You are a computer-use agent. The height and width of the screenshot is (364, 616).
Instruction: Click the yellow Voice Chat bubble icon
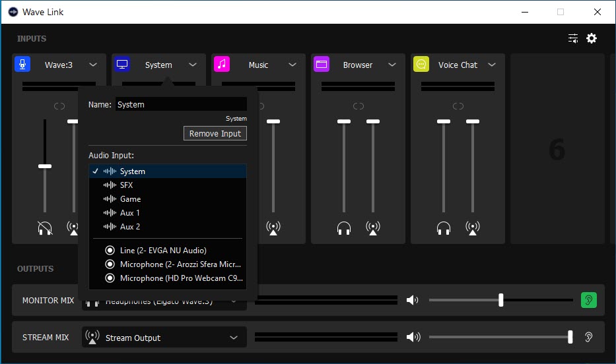421,64
